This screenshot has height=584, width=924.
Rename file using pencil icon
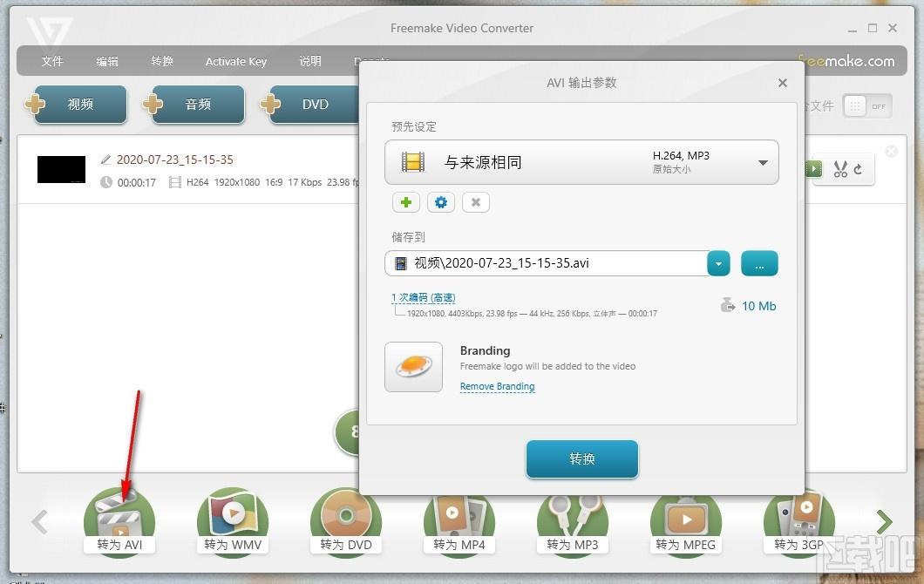click(105, 160)
